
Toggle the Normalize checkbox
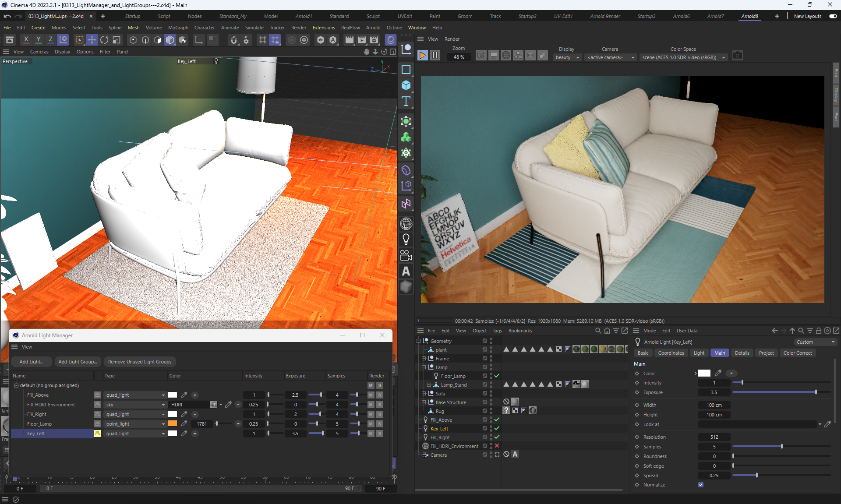[x=701, y=485]
